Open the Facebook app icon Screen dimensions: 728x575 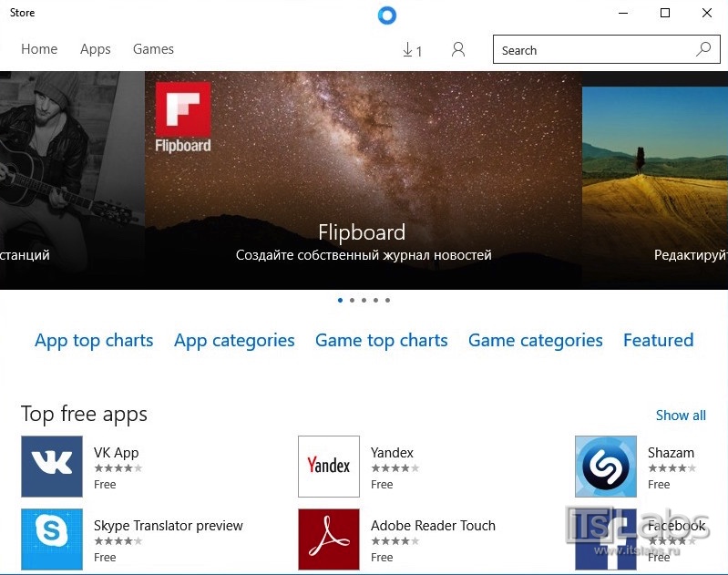(606, 539)
